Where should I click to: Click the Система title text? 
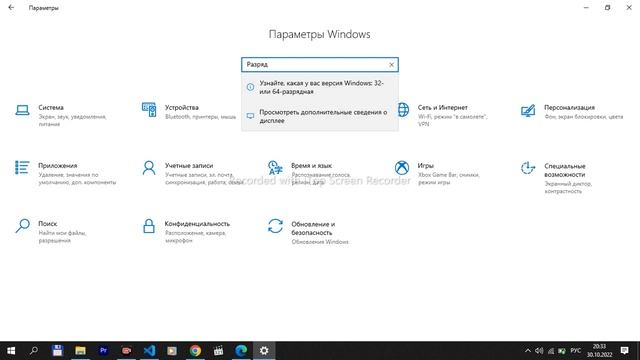tap(51, 107)
